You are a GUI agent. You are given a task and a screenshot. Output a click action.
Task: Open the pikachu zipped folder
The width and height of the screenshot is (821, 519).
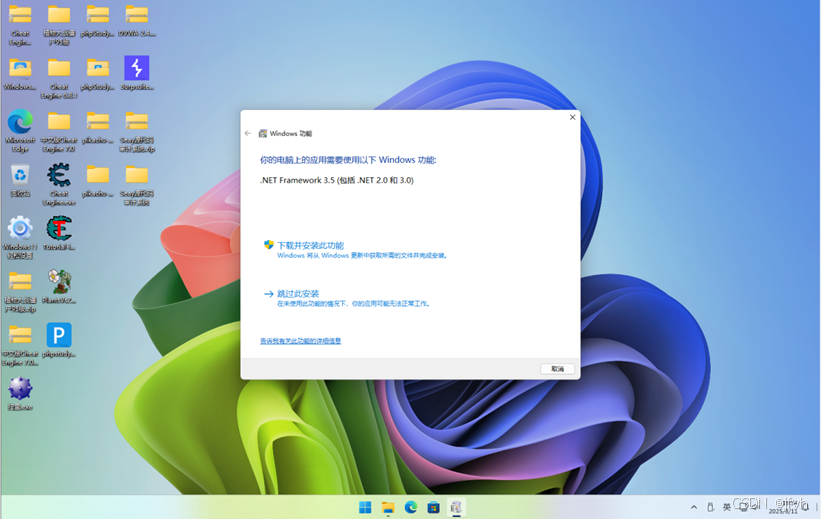click(97, 128)
